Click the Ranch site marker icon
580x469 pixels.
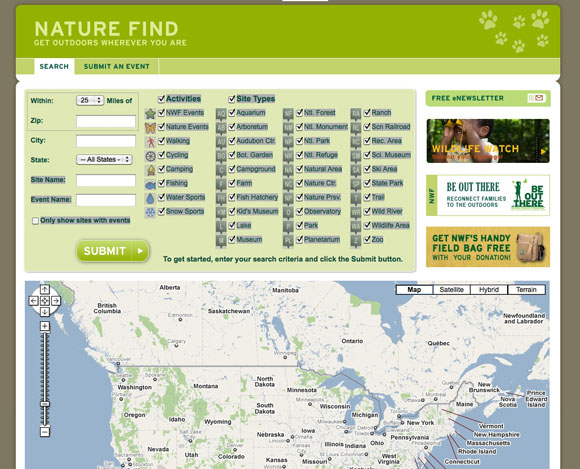click(356, 114)
